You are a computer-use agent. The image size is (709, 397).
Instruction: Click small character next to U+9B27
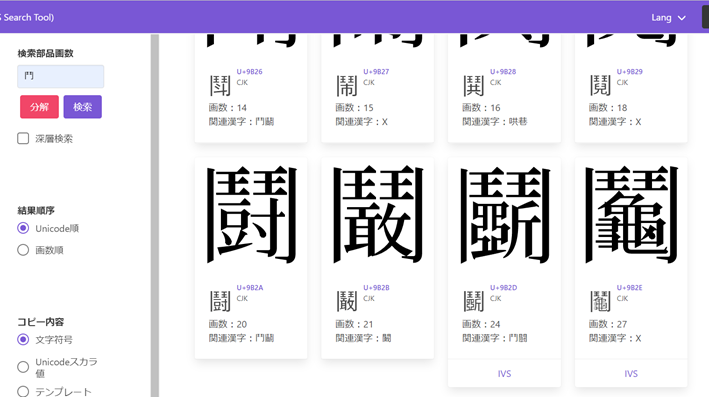(347, 85)
